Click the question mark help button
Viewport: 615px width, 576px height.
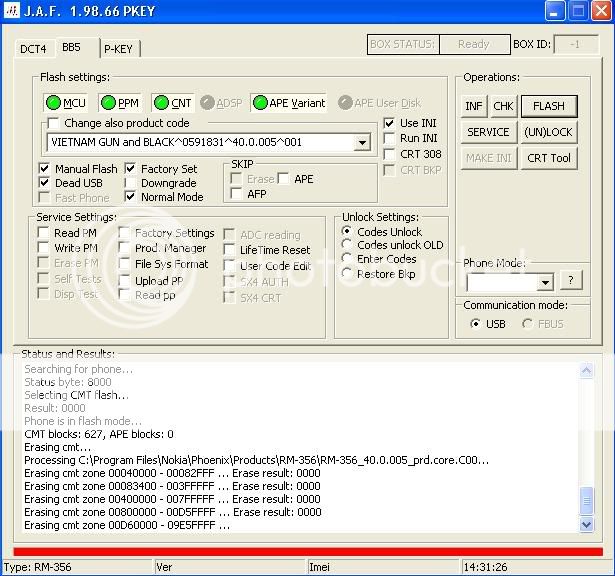[x=571, y=281]
